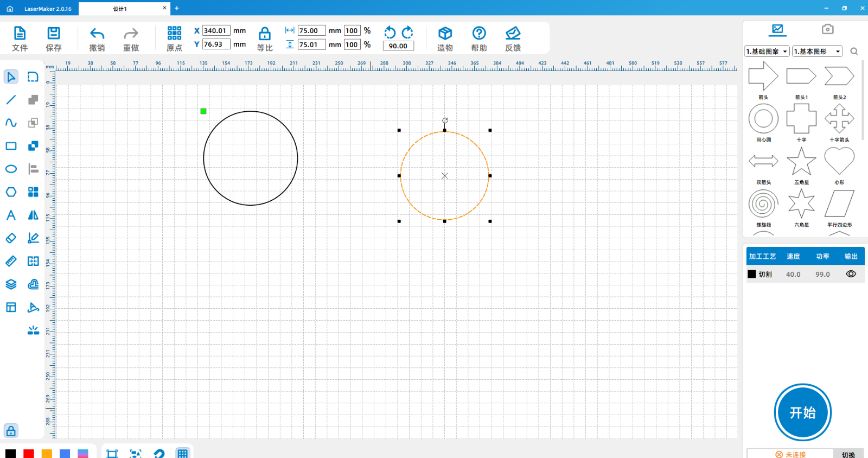
Task: Click the 原点 origin icon
Action: pyautogui.click(x=174, y=39)
